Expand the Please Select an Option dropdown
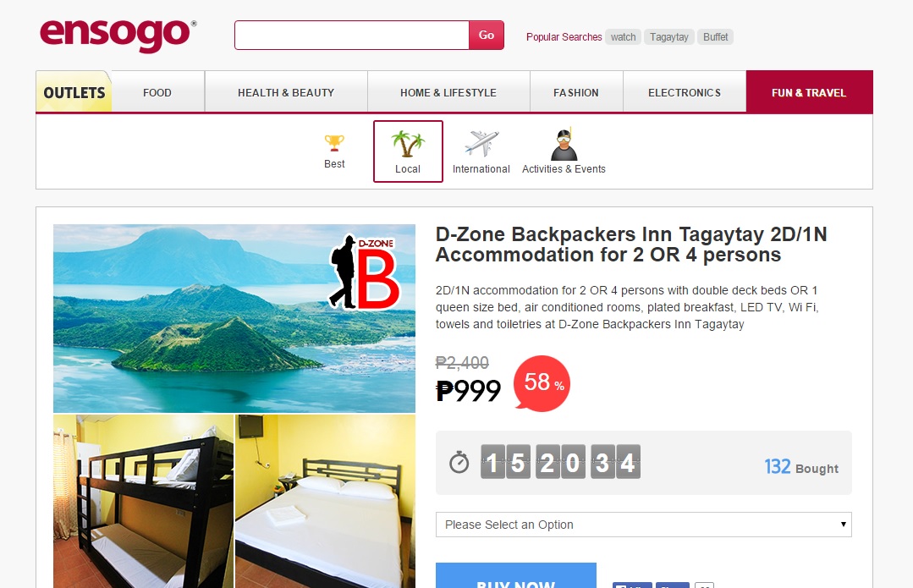The width and height of the screenshot is (913, 588). 643,525
